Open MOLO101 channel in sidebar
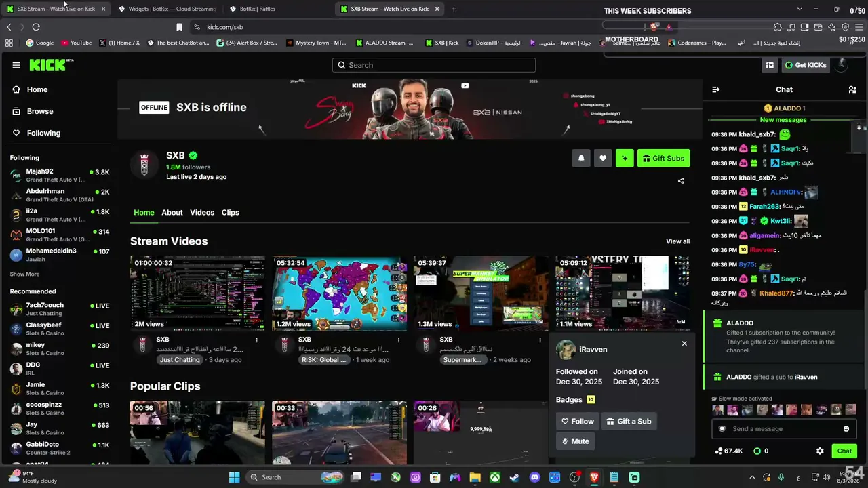Viewport: 868px width, 488px height. pos(59,235)
